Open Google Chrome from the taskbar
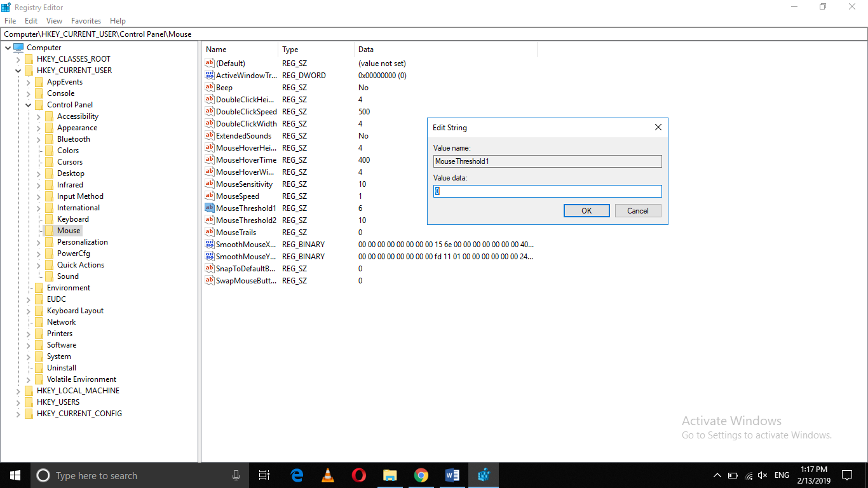The height and width of the screenshot is (488, 868). tap(421, 475)
